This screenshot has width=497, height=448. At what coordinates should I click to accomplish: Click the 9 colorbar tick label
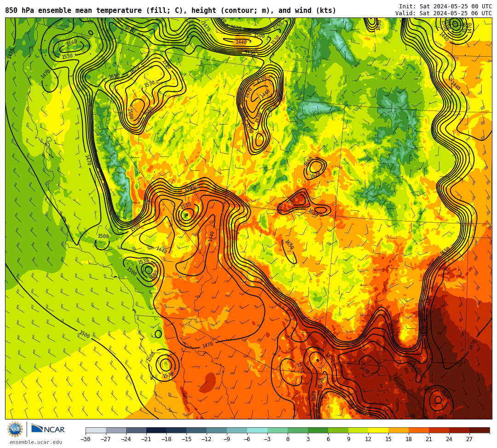click(x=348, y=439)
